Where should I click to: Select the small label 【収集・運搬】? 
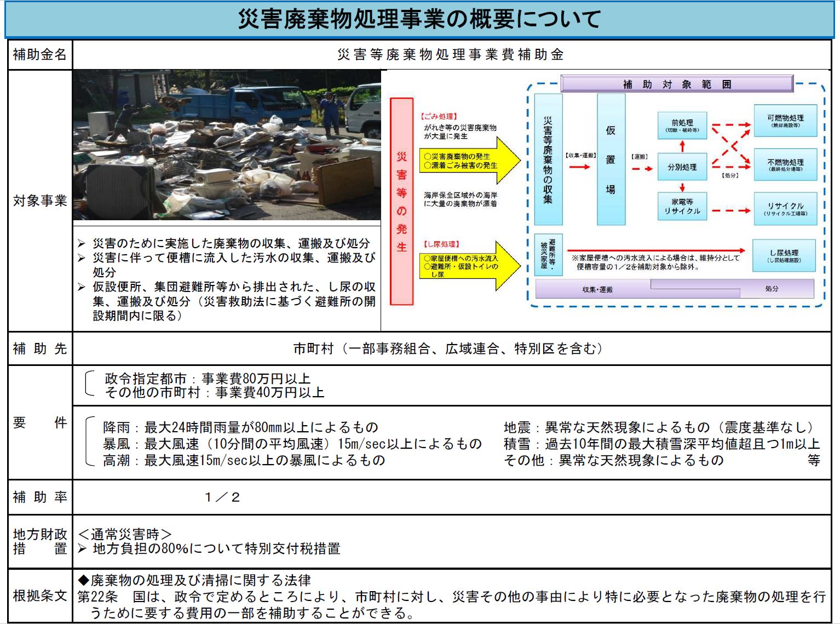tap(580, 156)
